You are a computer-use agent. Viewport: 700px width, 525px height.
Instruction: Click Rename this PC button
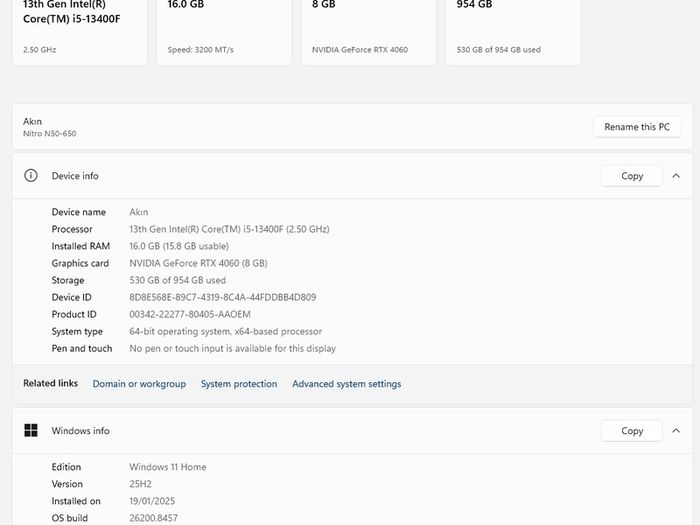637,127
